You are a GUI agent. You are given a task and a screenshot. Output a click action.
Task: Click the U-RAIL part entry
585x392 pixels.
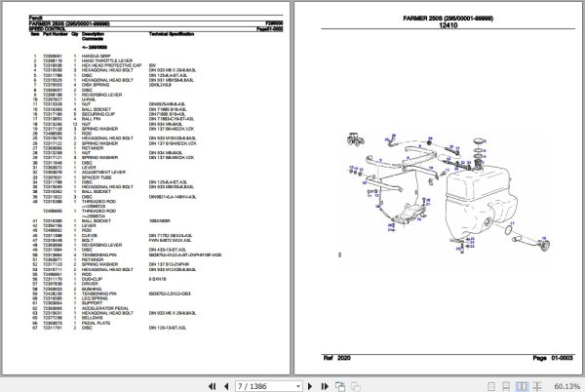[89, 99]
